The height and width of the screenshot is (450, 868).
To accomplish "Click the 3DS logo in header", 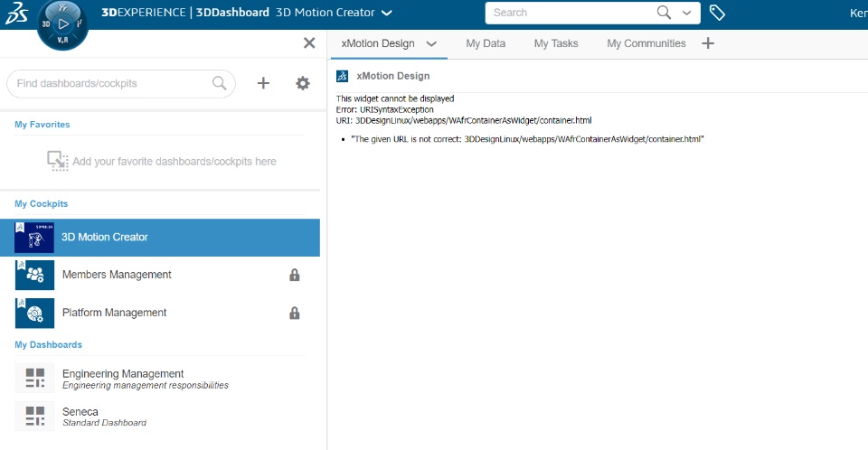I will 16,13.
